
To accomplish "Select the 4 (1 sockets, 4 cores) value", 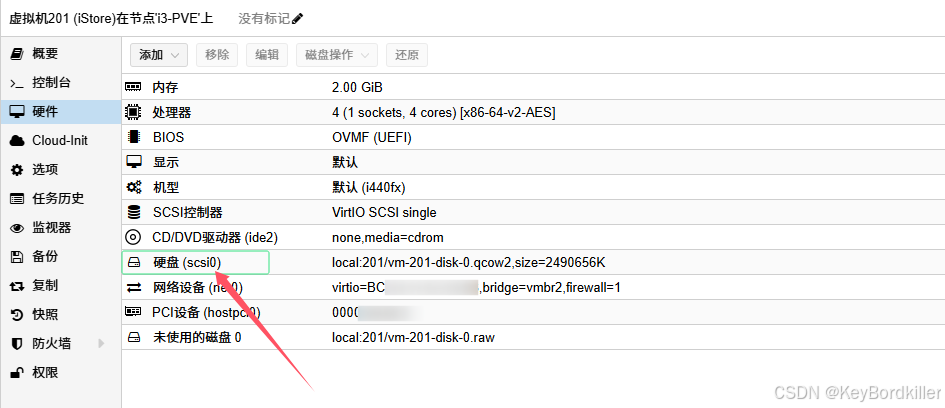I will click(x=444, y=112).
